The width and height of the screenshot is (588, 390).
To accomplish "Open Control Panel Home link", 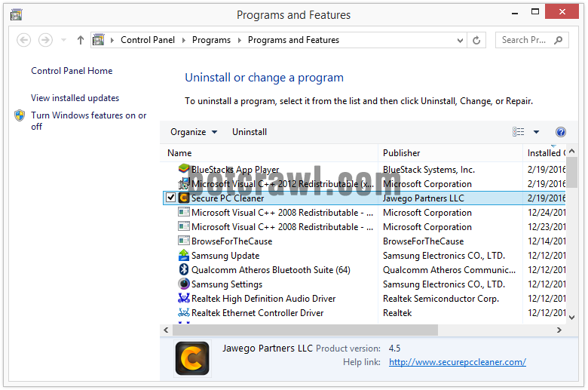I will point(72,71).
